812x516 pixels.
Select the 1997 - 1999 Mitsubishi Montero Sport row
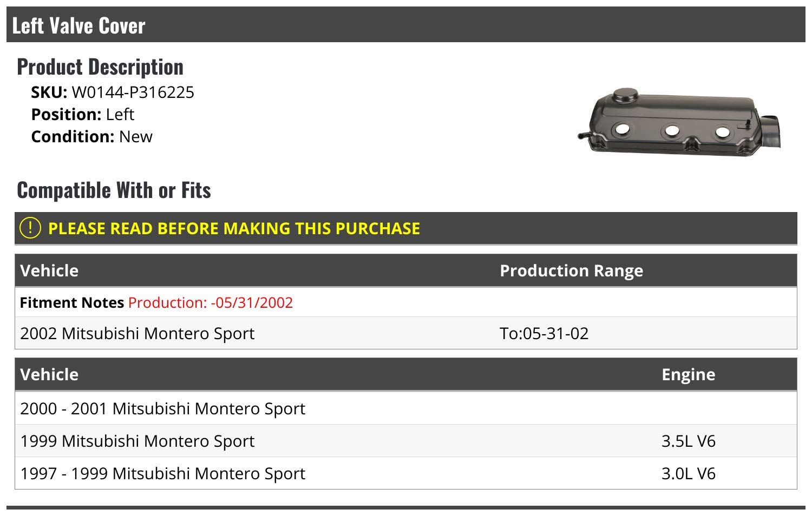click(406, 473)
